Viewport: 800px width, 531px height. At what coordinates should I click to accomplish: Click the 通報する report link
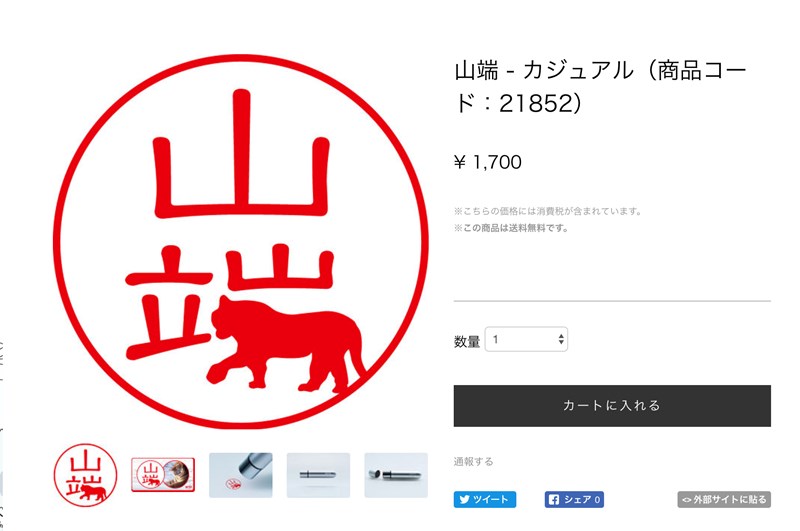(473, 462)
